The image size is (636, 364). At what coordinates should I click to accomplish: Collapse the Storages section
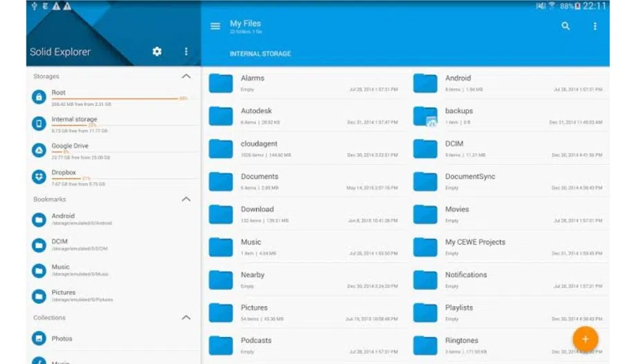pyautogui.click(x=186, y=76)
